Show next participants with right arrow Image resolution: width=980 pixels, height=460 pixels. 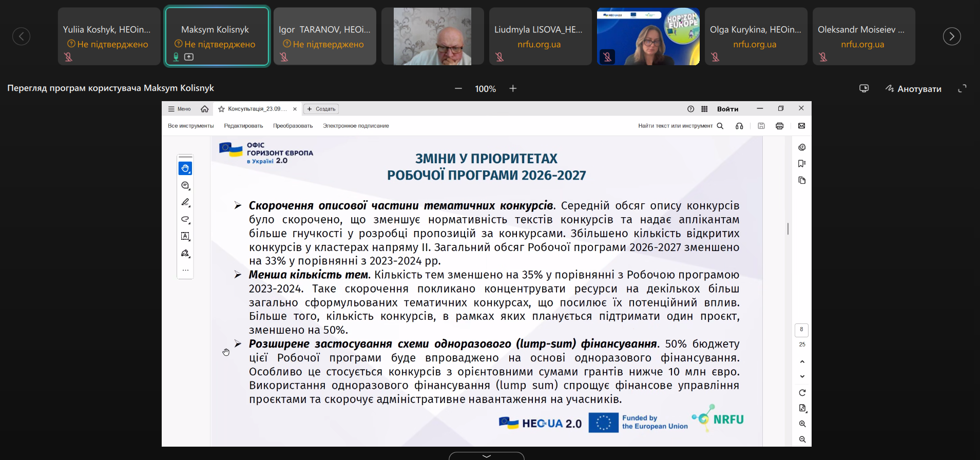[x=952, y=36]
